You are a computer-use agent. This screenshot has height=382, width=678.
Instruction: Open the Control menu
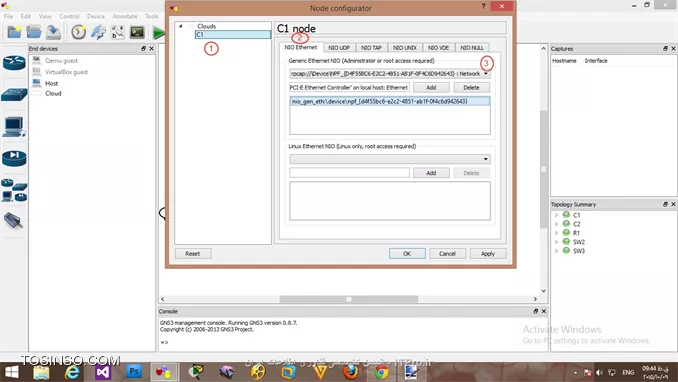pyautogui.click(x=69, y=16)
